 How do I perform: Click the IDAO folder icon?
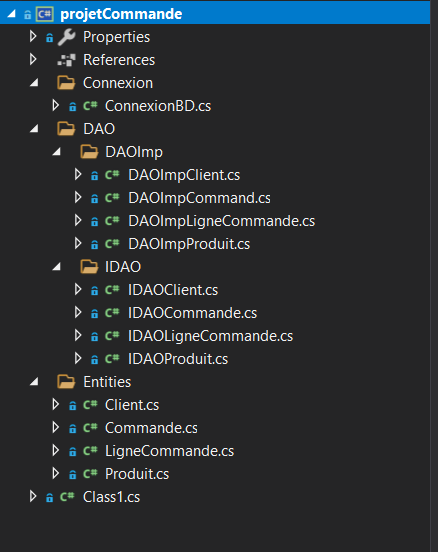(x=89, y=267)
